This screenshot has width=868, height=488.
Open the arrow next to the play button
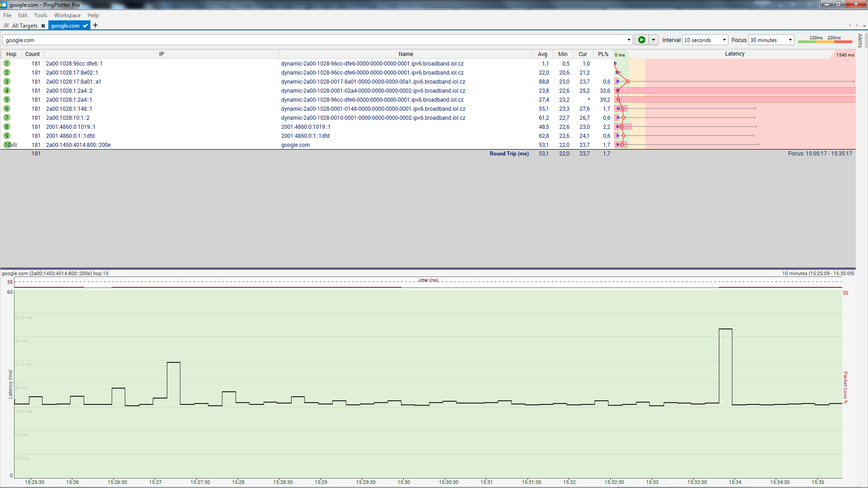coord(653,40)
